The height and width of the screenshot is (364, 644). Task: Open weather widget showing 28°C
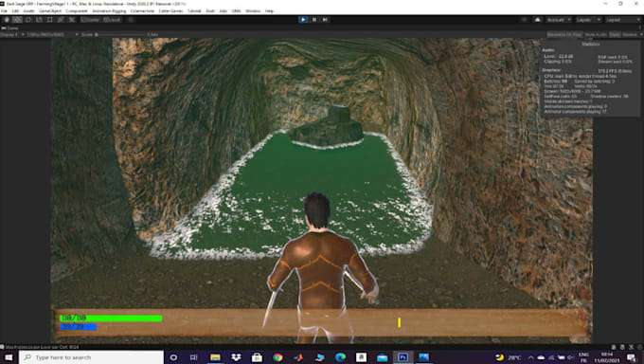tap(509, 357)
